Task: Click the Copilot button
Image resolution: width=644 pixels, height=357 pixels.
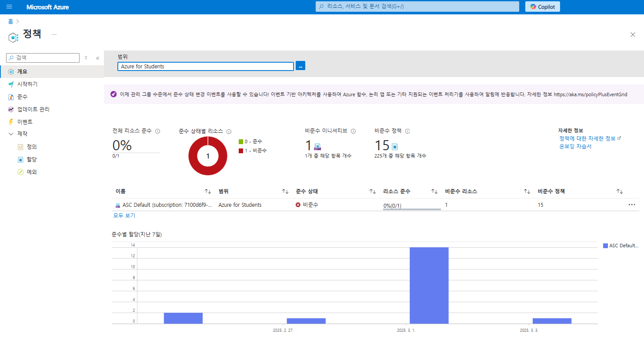Action: (542, 7)
